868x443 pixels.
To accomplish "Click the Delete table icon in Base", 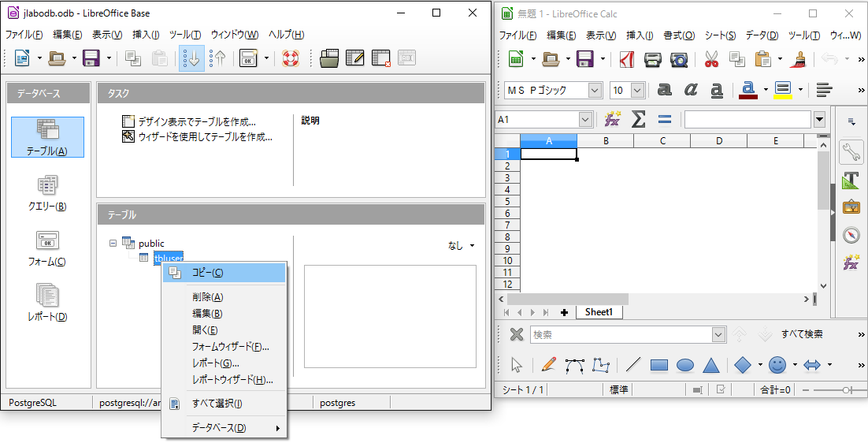I will point(381,58).
